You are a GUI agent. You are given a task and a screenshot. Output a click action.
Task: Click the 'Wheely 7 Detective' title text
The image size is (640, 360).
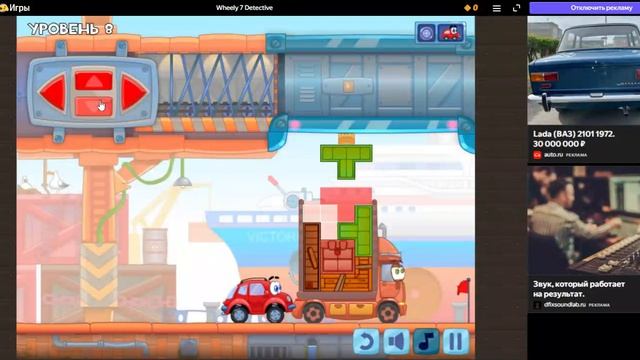tap(244, 8)
